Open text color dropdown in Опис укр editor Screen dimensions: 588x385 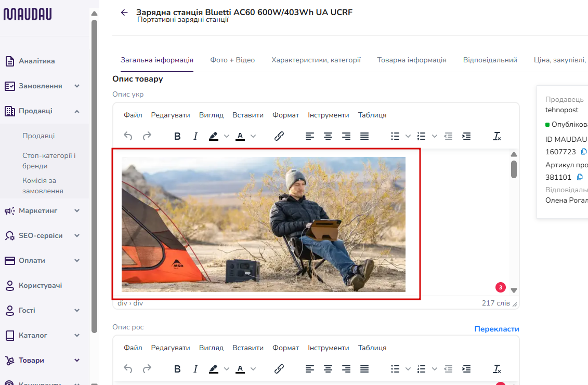253,136
